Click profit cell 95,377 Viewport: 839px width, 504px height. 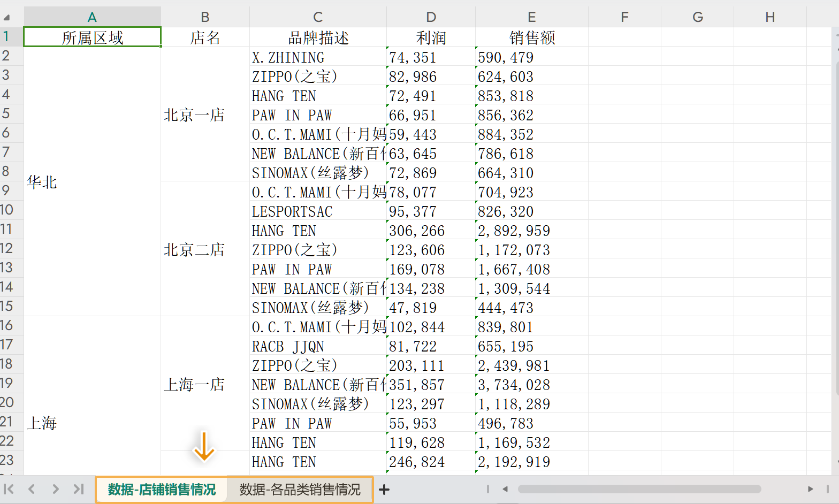click(x=431, y=210)
